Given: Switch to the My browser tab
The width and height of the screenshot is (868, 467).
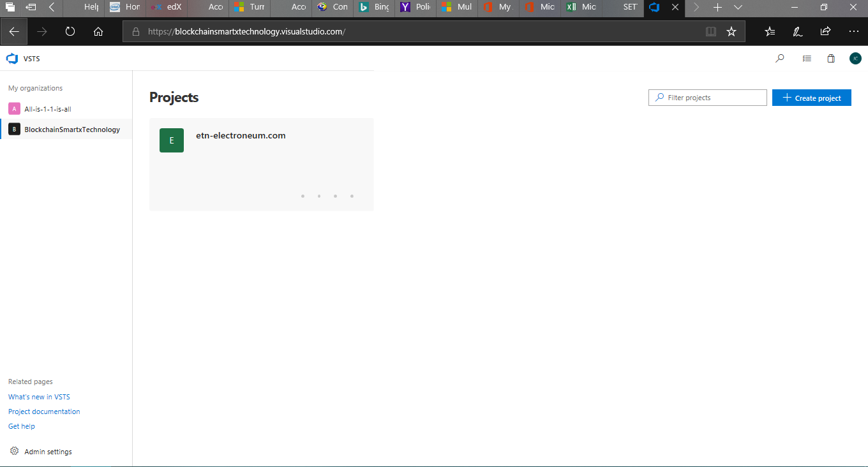Looking at the screenshot, I should pos(499,8).
